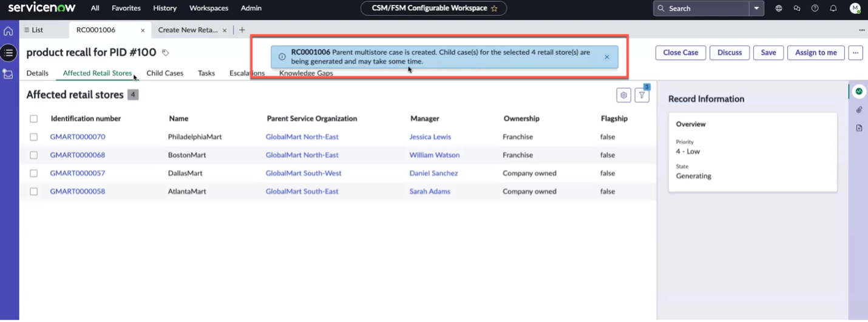Screen dimensions: 868x322
Task: Click the Discuss button
Action: tap(730, 53)
